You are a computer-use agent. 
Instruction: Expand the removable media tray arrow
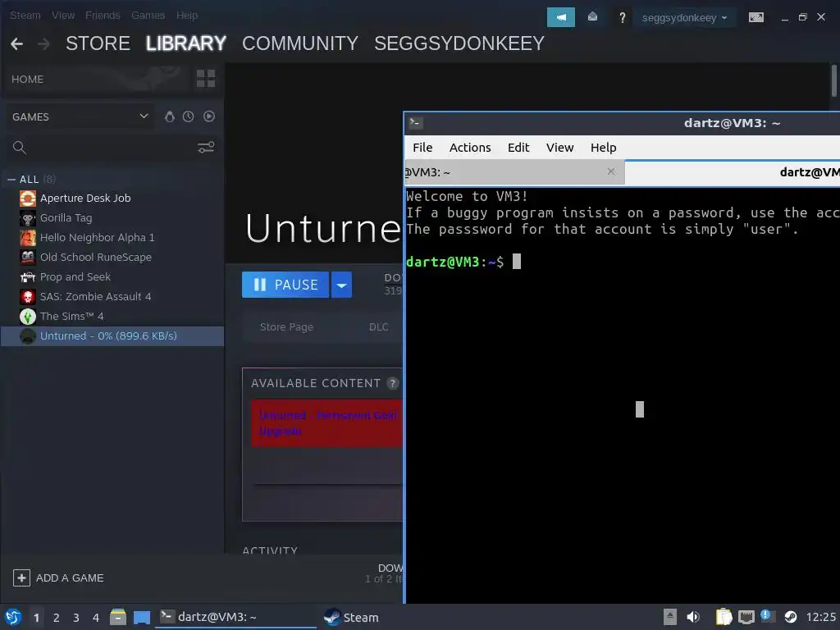coord(669,617)
